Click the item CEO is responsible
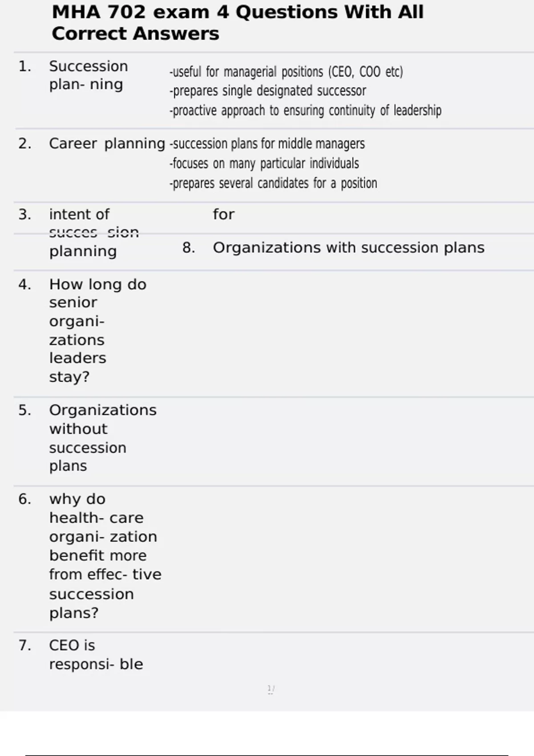The width and height of the screenshot is (534, 756). tap(96, 655)
